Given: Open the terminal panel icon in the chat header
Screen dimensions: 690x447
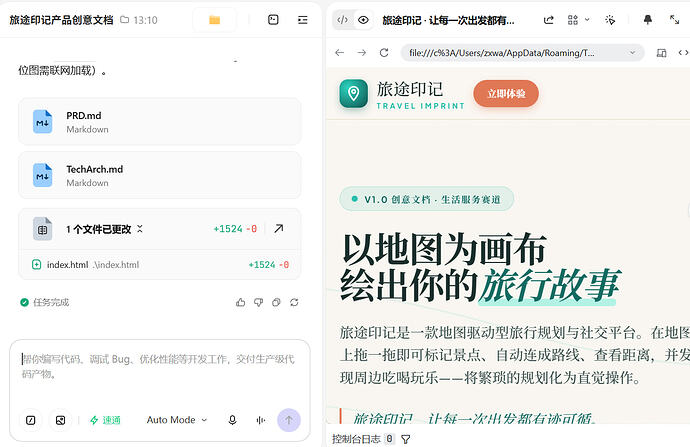Looking at the screenshot, I should (273, 20).
